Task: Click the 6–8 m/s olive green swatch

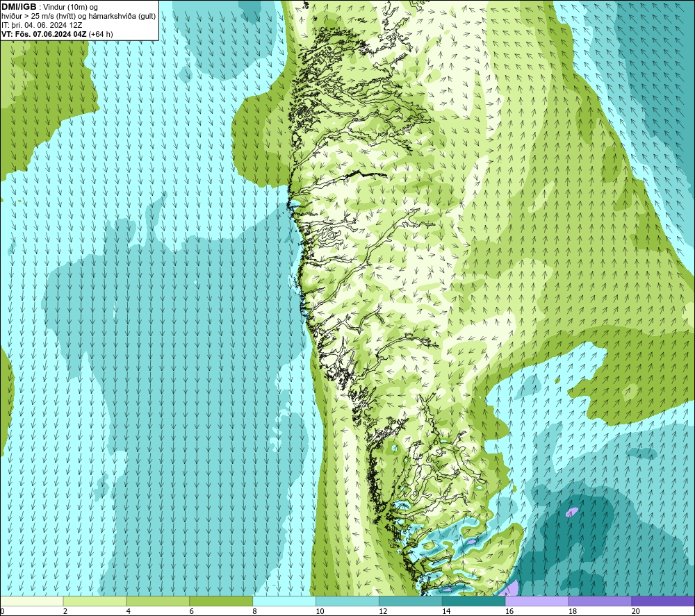Action: point(221,601)
